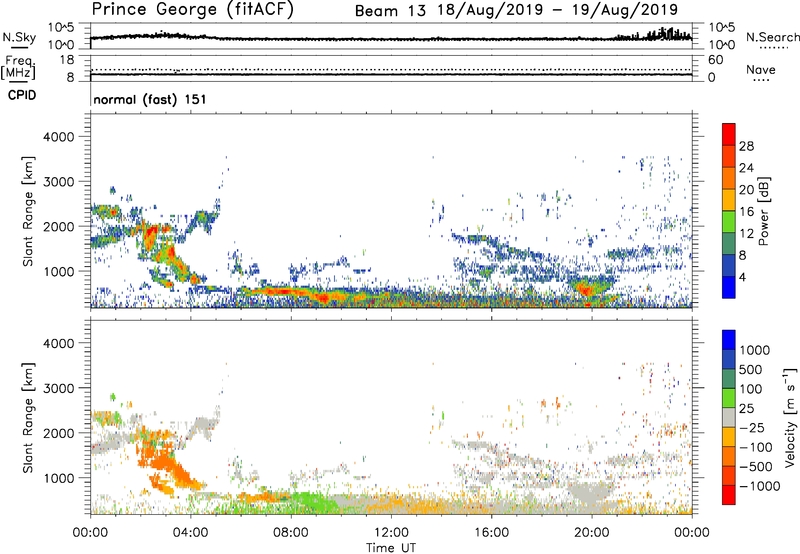800x554 pixels.
Task: Click the 3000 tick on velocity panel axis
Action: coord(58,388)
